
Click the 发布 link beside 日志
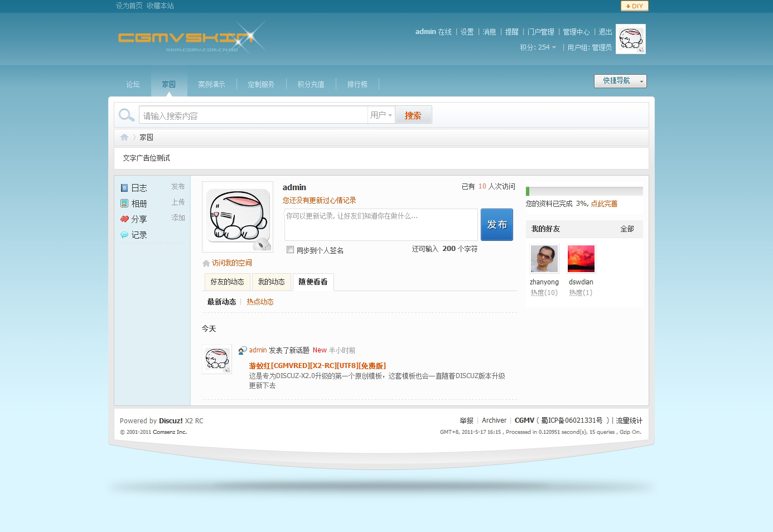[x=178, y=187]
